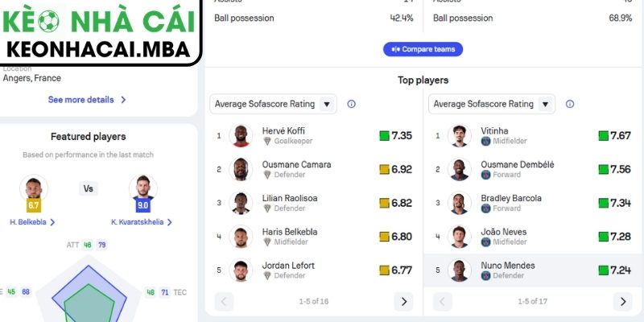Screen dimensions: 644x322
Task: Click Lilian Raolisoa player name
Action: click(x=290, y=198)
